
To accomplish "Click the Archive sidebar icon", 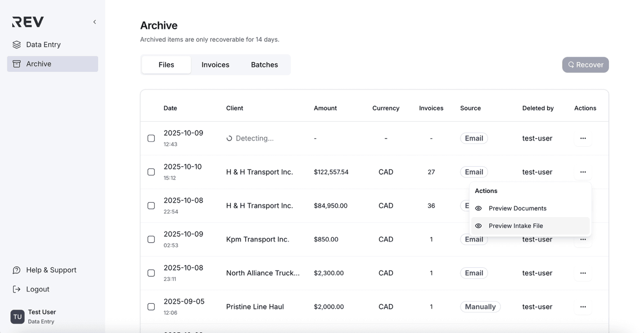I will (16, 63).
